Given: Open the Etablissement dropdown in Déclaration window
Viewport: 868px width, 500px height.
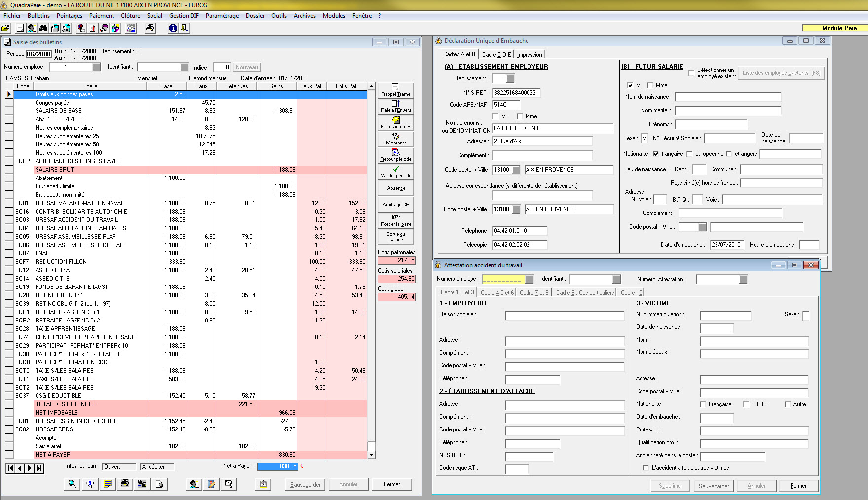Looking at the screenshot, I should tap(510, 78).
